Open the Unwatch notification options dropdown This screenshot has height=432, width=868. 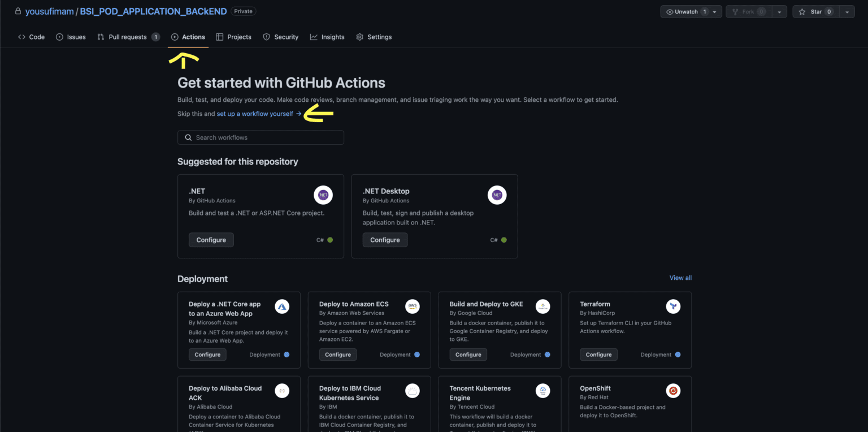[x=714, y=11]
